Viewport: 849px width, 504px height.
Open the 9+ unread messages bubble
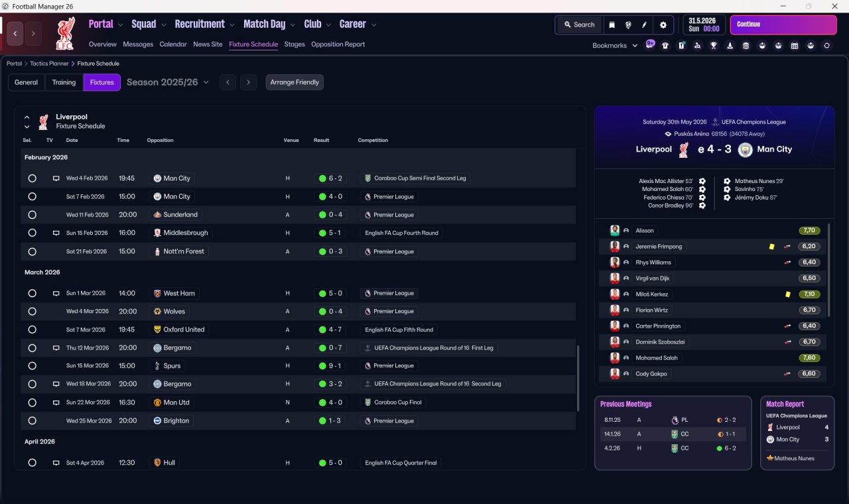coord(650,45)
